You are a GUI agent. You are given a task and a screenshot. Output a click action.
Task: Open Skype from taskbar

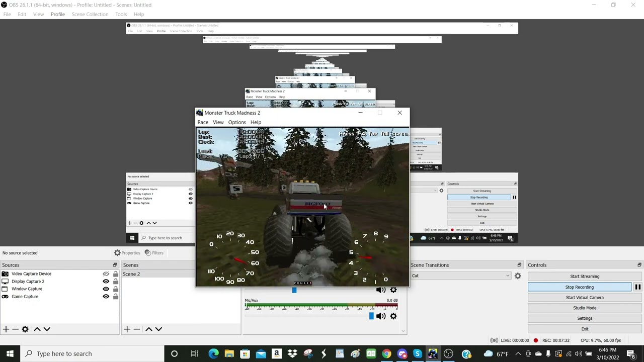coord(417,353)
